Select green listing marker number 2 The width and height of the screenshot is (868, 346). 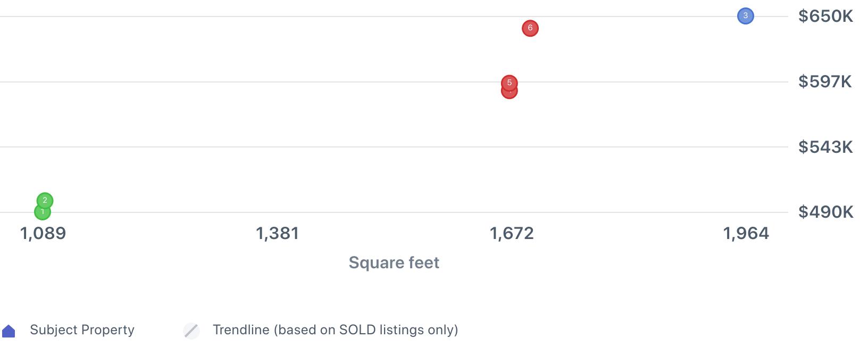point(45,200)
